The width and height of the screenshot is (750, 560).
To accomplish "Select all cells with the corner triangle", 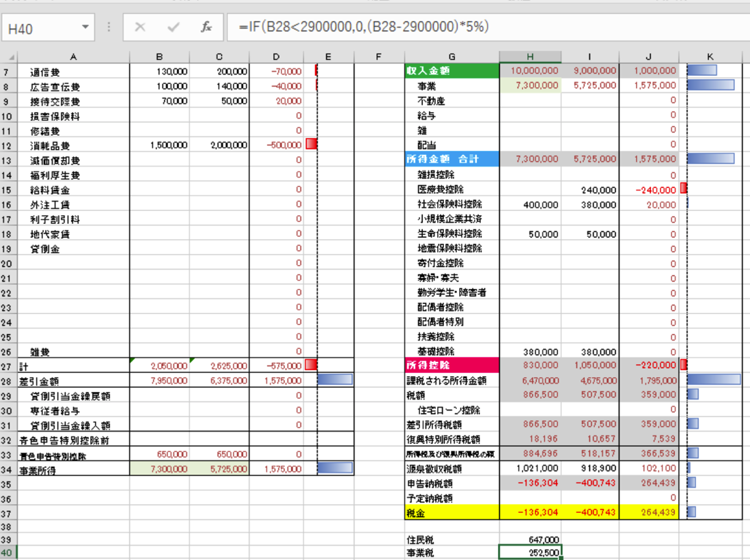I will (10, 57).
